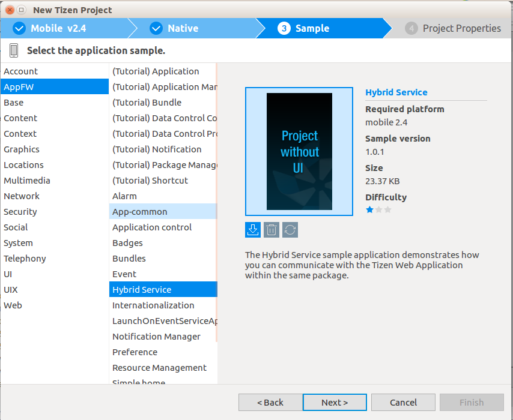Cancel the New Tizen Project wizard
This screenshot has width=513, height=420.
tap(403, 402)
